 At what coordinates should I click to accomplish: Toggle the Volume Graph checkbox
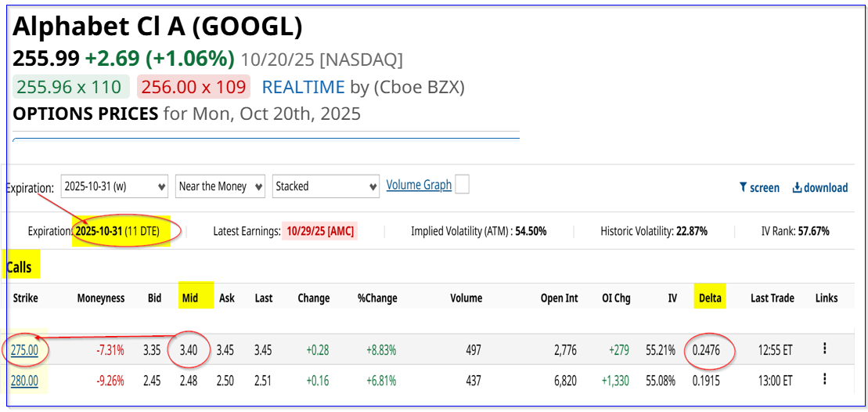pos(462,185)
